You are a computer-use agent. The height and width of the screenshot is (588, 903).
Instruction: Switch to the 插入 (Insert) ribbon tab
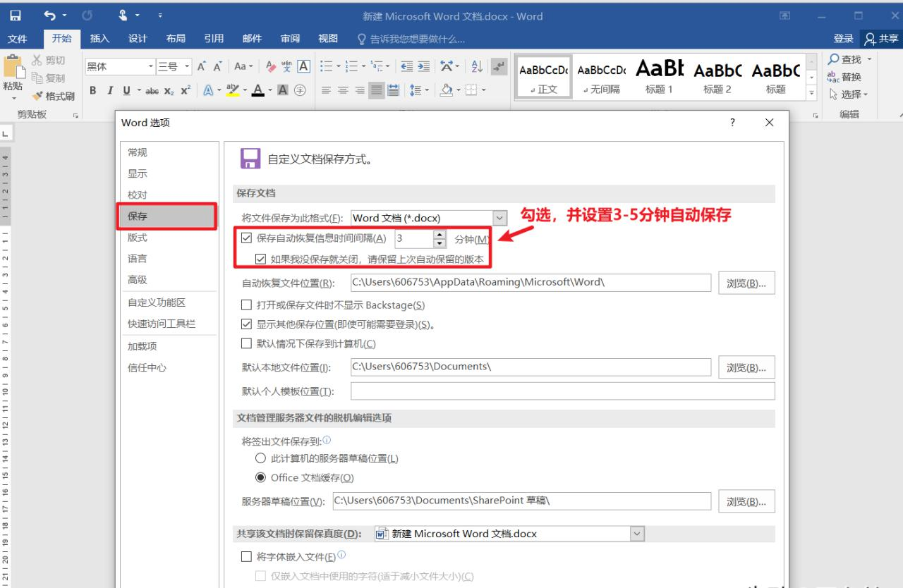click(x=99, y=39)
